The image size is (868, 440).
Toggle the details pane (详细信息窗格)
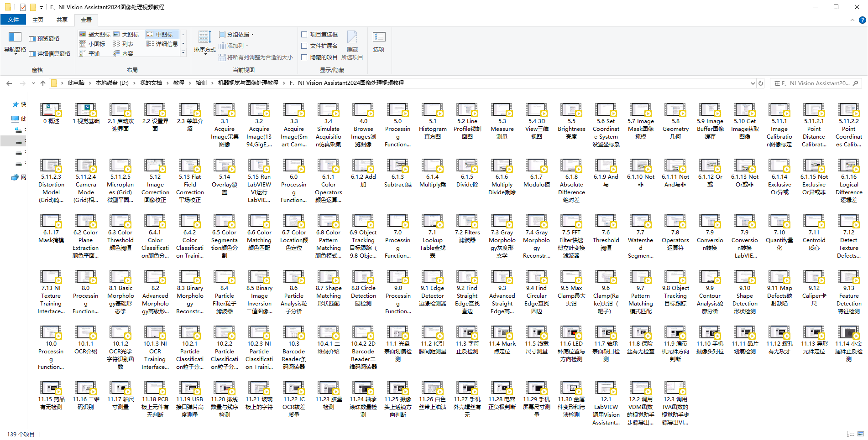coord(50,54)
